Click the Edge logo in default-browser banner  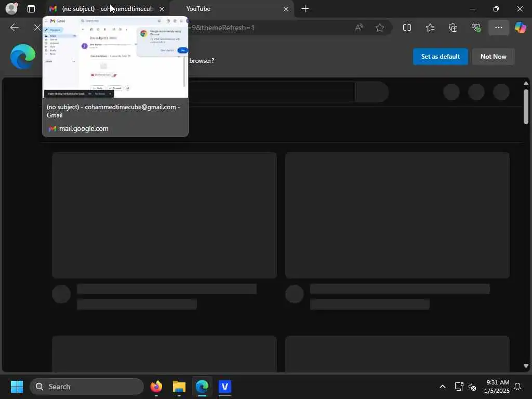click(x=23, y=57)
